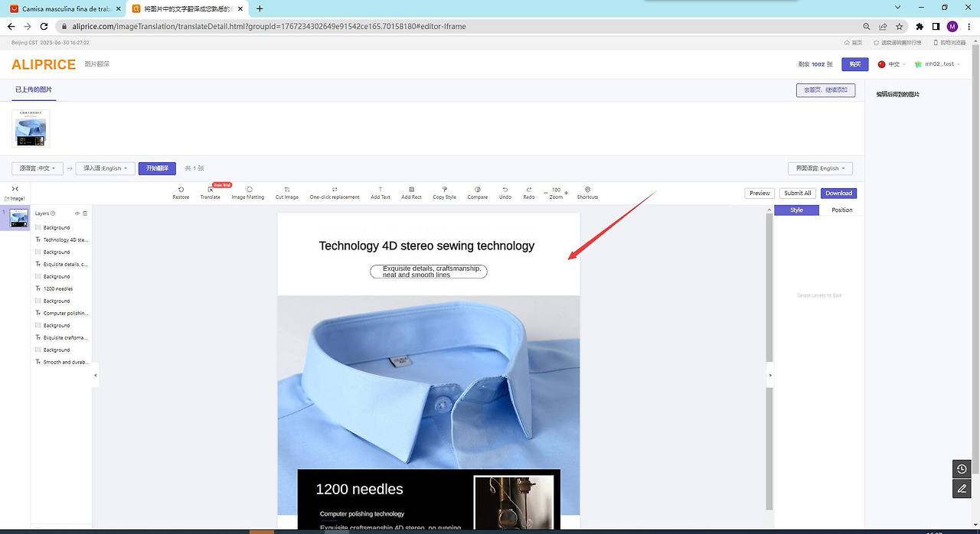Screen dimensions: 980x534
Task: Select the 'Smooth and durab...' layer
Action: coord(62,362)
